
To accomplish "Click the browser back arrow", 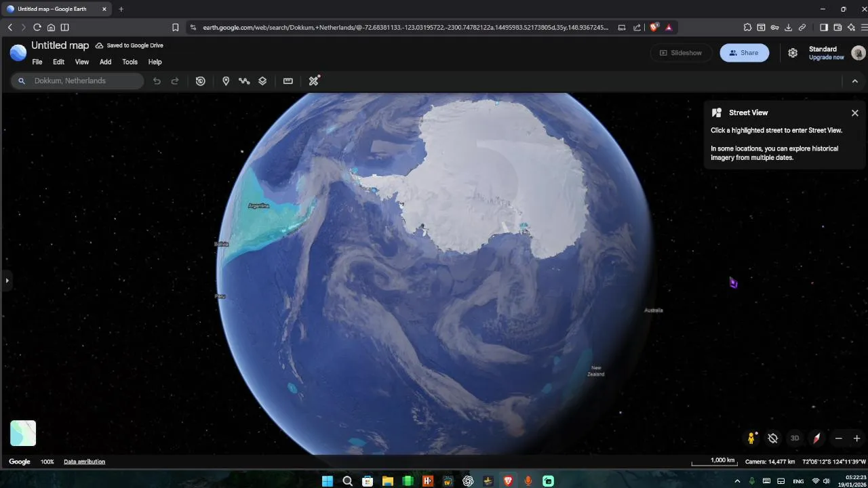I will tap(10, 27).
